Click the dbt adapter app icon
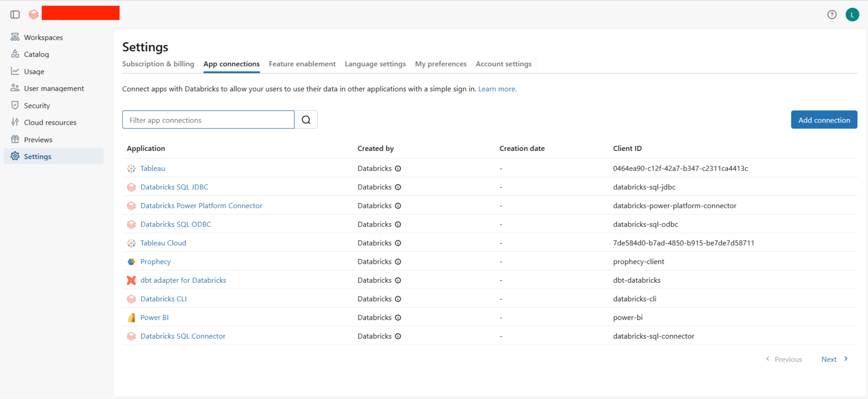 point(131,280)
